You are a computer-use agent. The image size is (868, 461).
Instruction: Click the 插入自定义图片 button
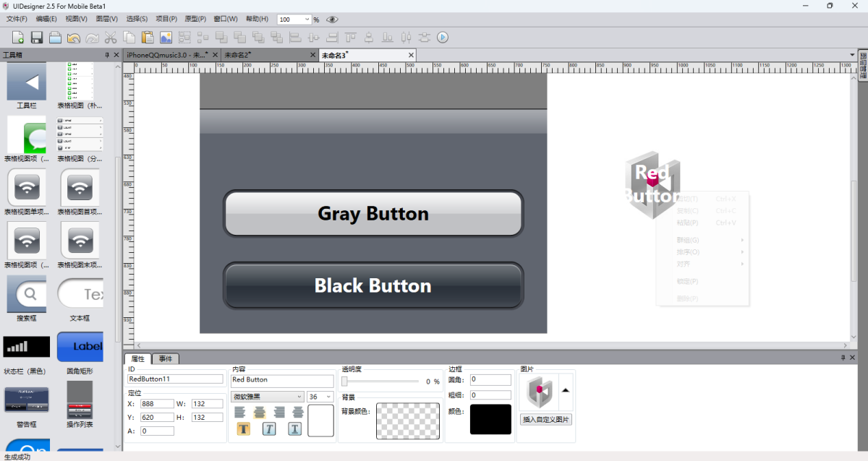[x=546, y=419]
